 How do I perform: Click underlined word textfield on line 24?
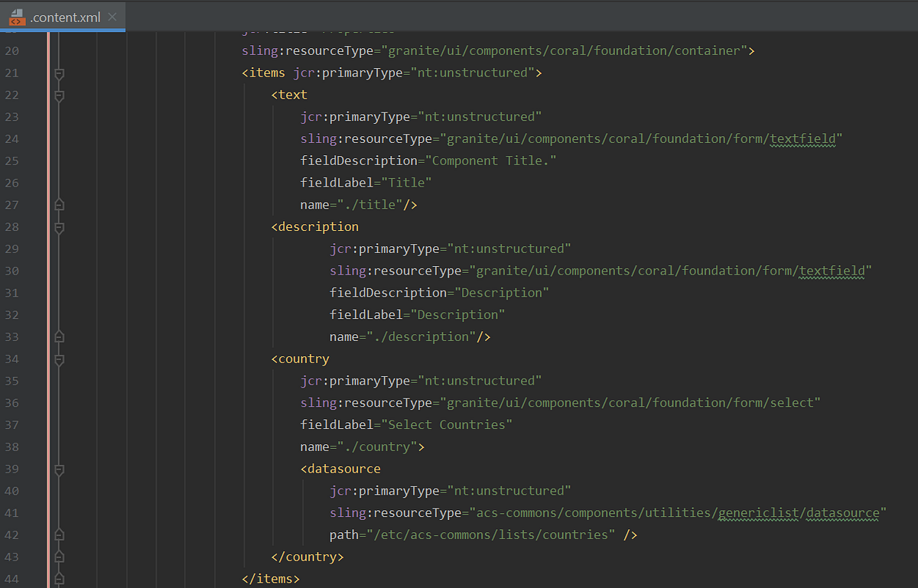[x=802, y=139]
